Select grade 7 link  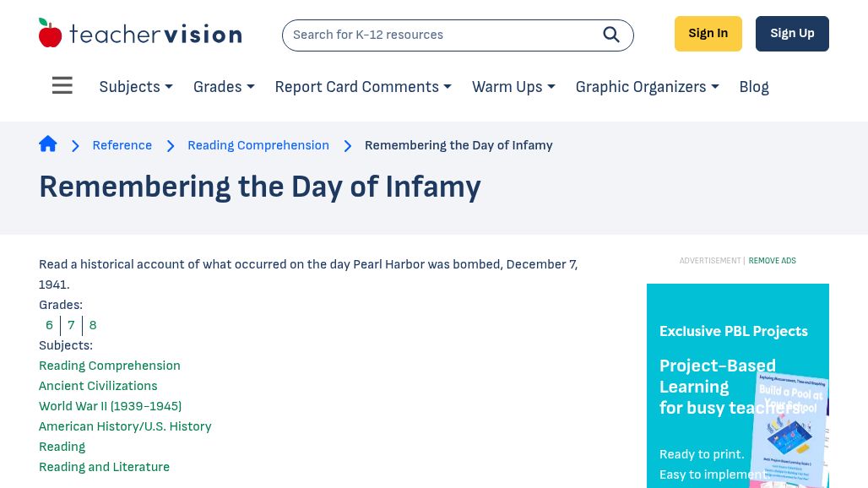pyautogui.click(x=71, y=325)
